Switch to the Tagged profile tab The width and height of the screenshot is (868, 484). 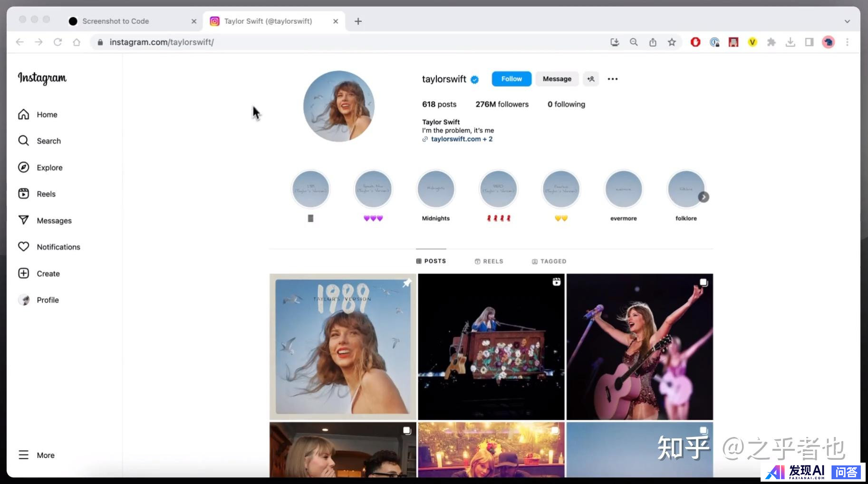click(x=549, y=261)
